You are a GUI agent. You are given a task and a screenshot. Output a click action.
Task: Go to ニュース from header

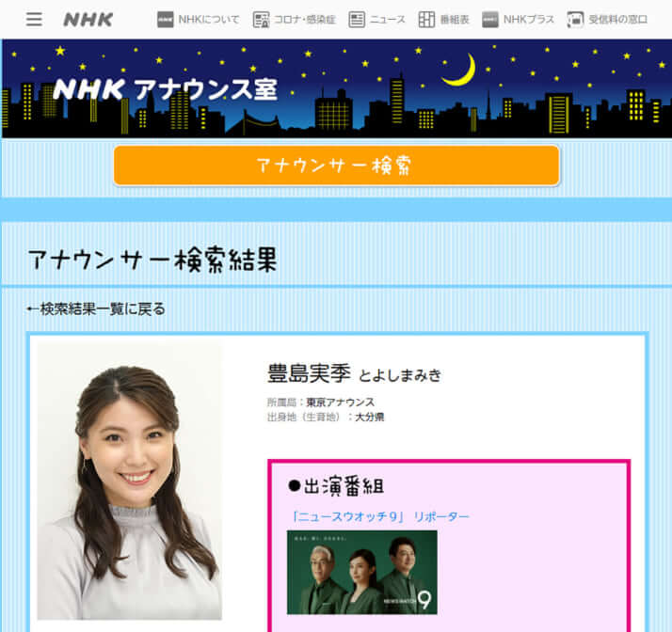coord(377,20)
